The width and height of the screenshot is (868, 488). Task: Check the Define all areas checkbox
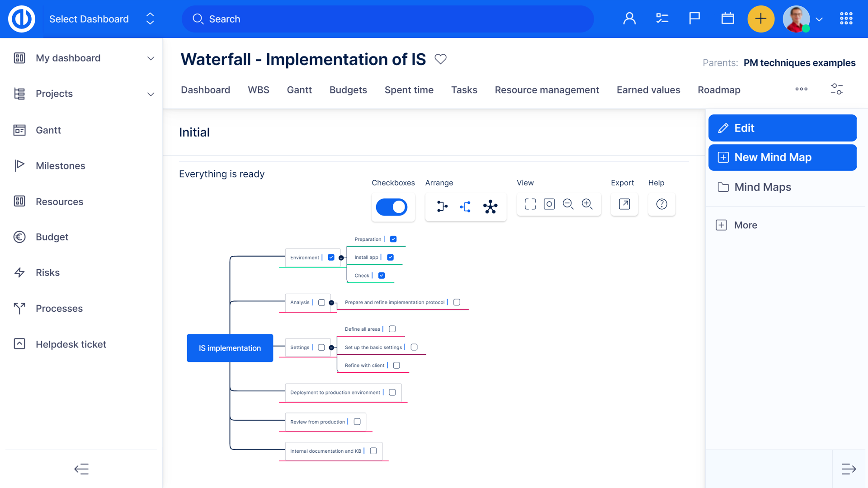(392, 328)
